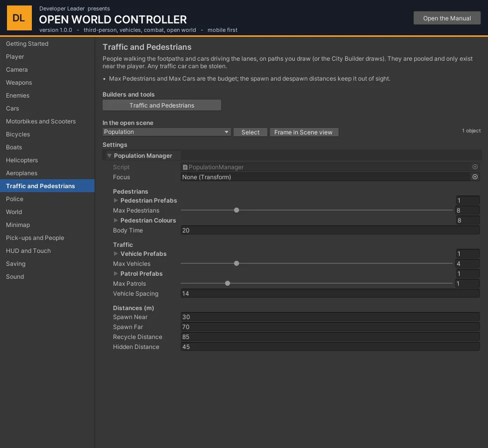Click the Pedestrian Prefabs count field
488x448 pixels.
click(468, 200)
